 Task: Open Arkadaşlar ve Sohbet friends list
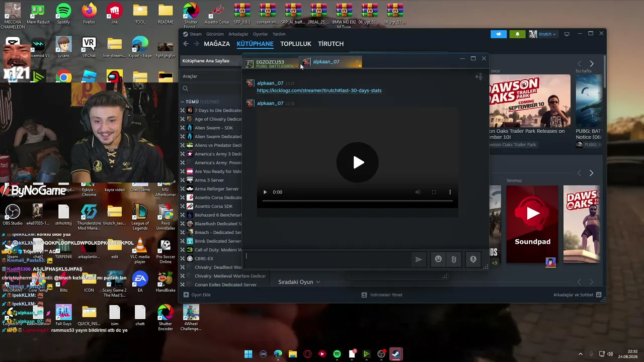(x=577, y=295)
